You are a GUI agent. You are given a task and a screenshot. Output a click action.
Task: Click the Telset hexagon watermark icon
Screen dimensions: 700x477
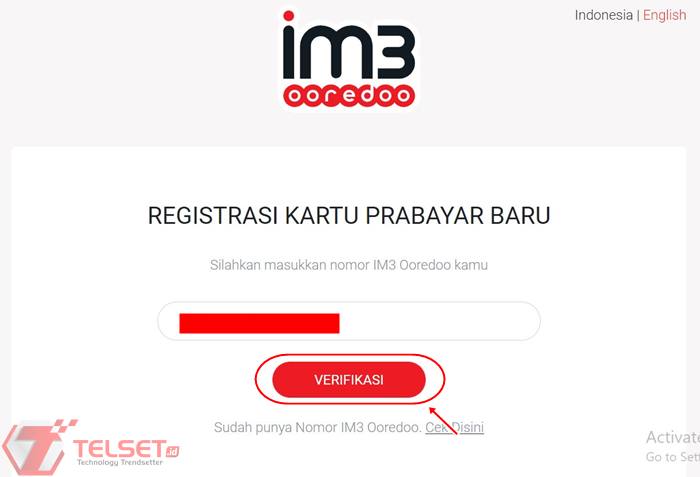tap(35, 447)
